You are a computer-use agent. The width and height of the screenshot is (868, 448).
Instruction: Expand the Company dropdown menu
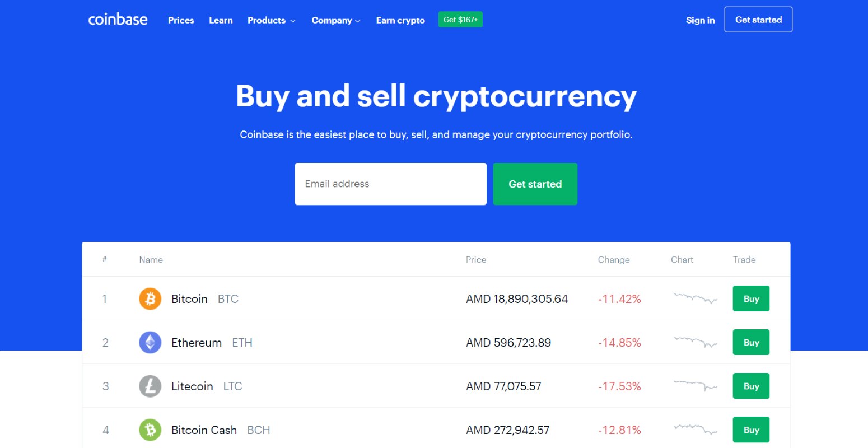pyautogui.click(x=332, y=20)
